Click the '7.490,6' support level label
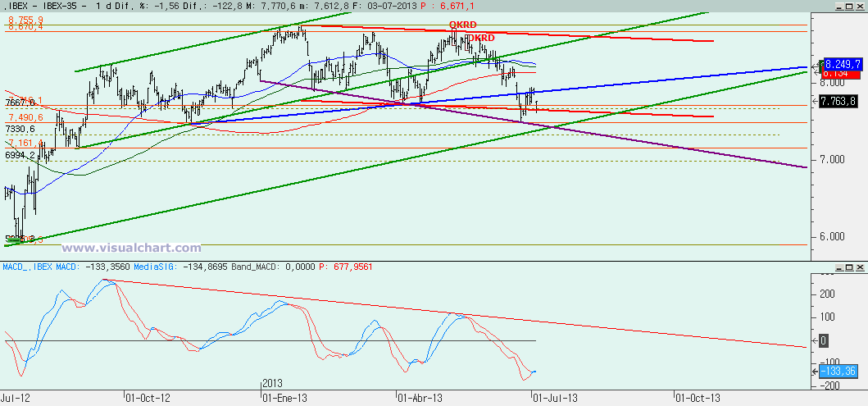 26,117
